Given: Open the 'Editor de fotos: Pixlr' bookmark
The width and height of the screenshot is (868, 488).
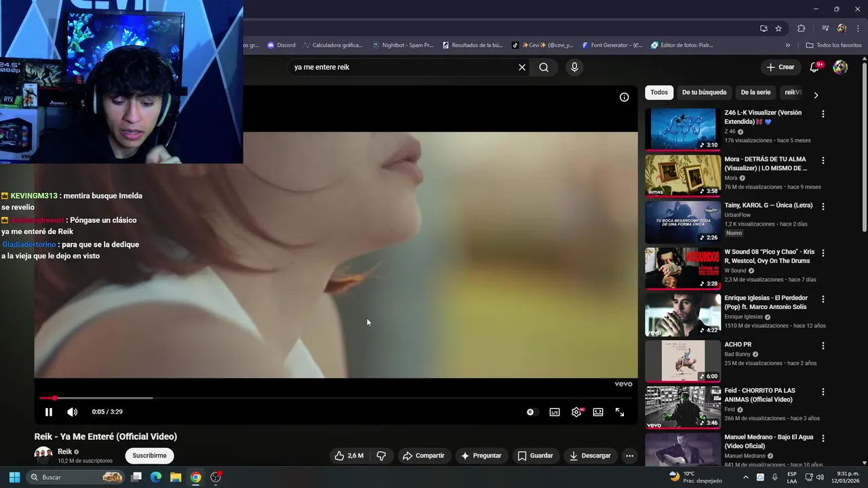Looking at the screenshot, I should pos(682,45).
